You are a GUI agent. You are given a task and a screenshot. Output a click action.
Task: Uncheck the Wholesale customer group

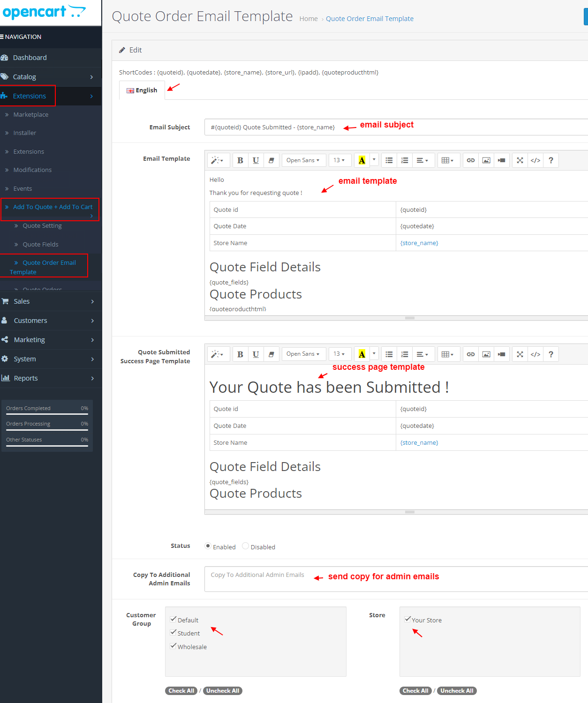point(173,646)
